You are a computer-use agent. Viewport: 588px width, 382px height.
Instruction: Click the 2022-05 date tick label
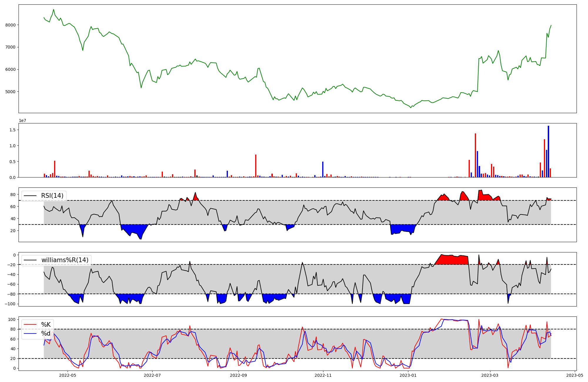(68, 375)
